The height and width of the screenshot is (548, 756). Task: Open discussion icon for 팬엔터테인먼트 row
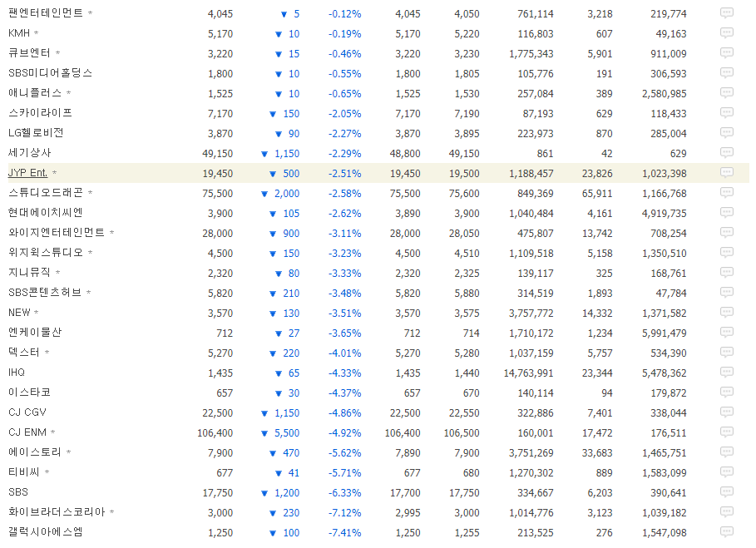[727, 12]
